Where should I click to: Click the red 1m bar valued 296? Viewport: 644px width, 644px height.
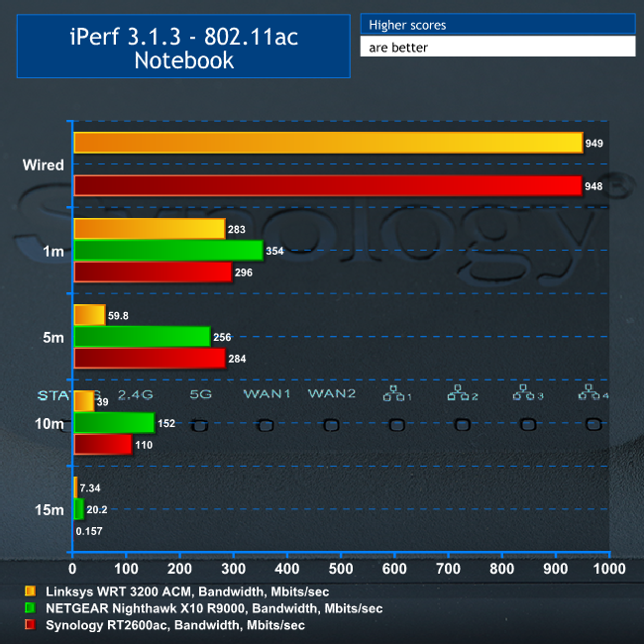pos(153,271)
